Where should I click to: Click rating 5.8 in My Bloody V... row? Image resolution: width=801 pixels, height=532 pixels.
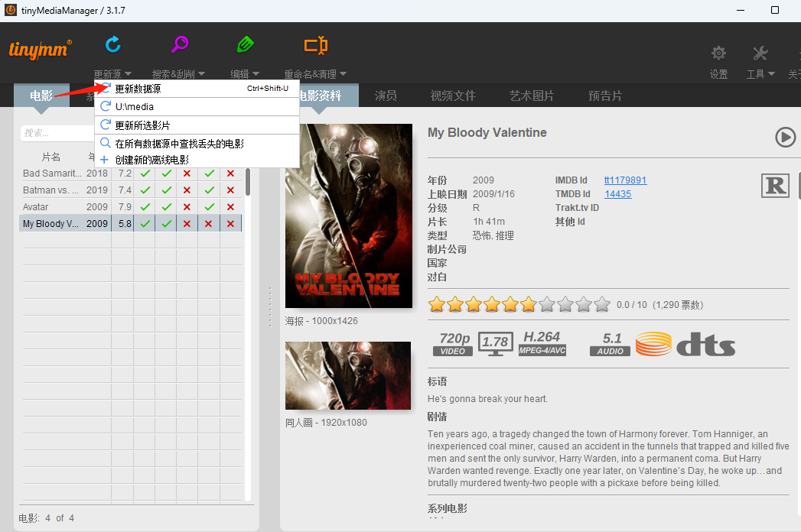tap(125, 224)
